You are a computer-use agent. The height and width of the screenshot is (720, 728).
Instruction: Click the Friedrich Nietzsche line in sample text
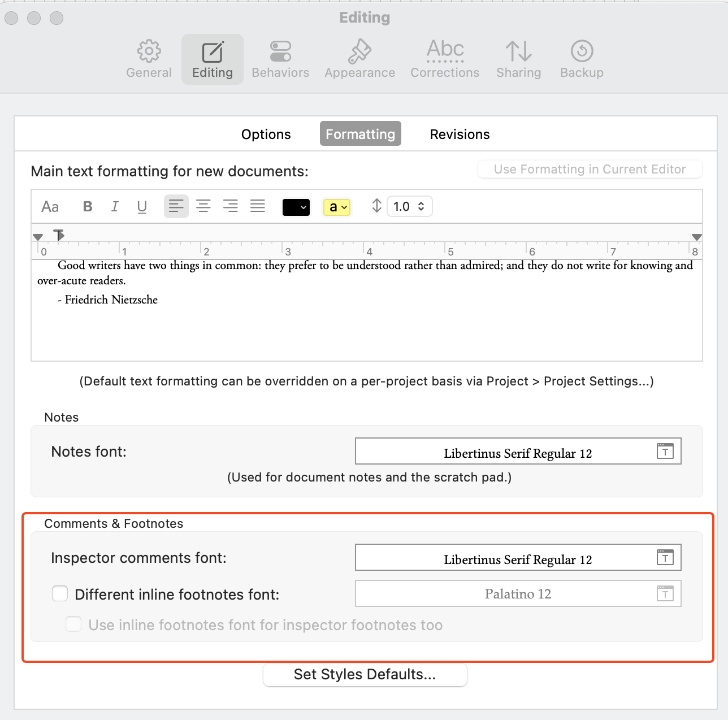click(x=107, y=300)
